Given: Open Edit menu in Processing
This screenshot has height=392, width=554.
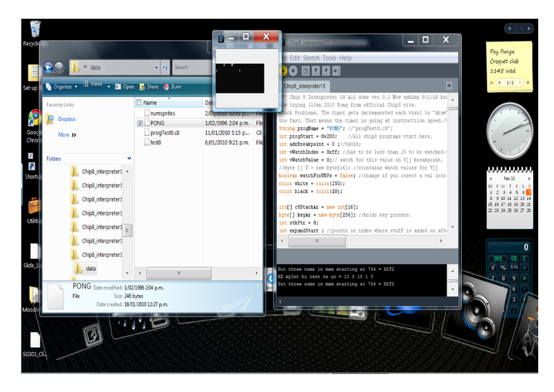Looking at the screenshot, I should tap(295, 58).
